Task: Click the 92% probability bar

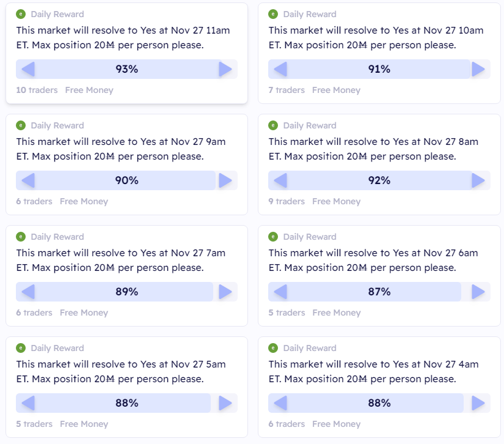Action: click(x=379, y=180)
